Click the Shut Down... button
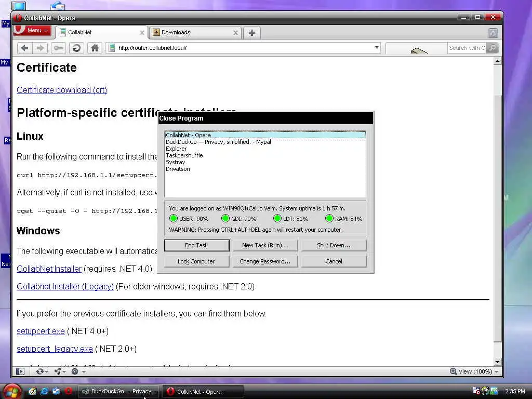Screen dimensions: 532x399 [x=334, y=245]
